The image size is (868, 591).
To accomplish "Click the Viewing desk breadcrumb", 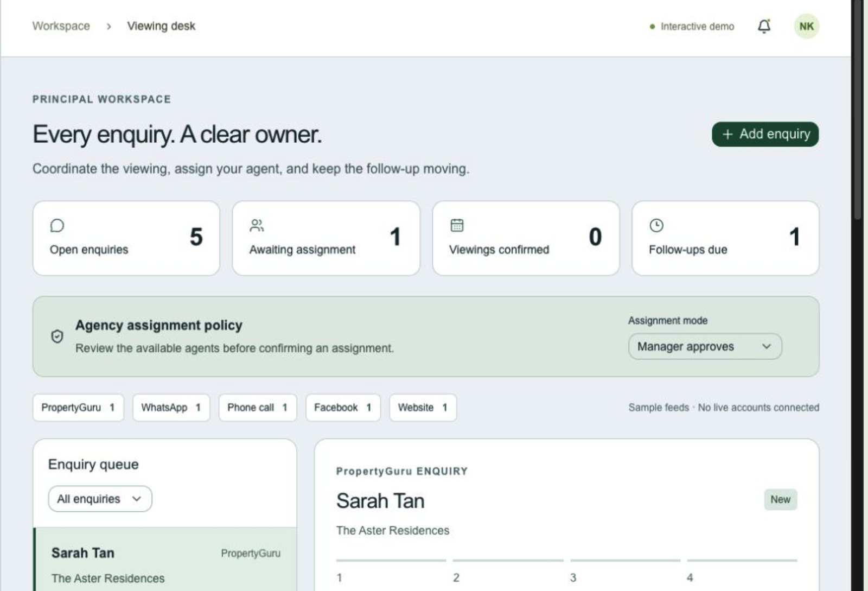I will pyautogui.click(x=161, y=26).
